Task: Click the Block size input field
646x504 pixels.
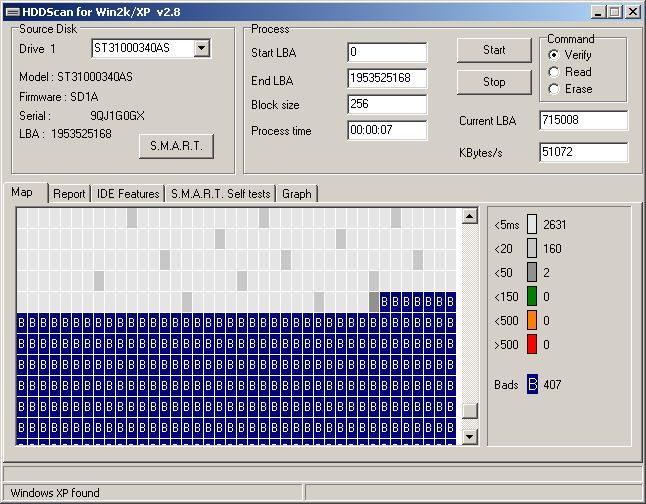Action: click(x=387, y=104)
